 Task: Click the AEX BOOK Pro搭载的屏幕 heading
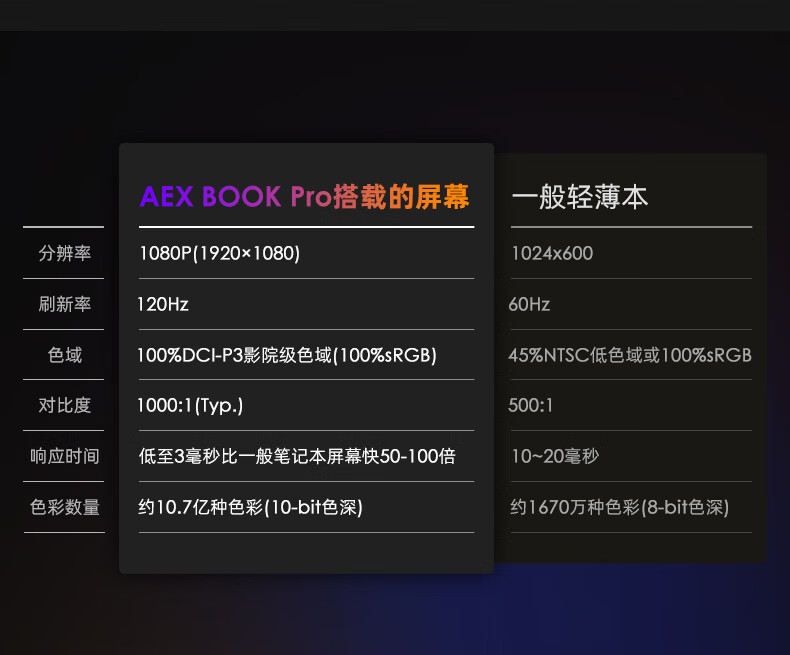click(x=304, y=196)
